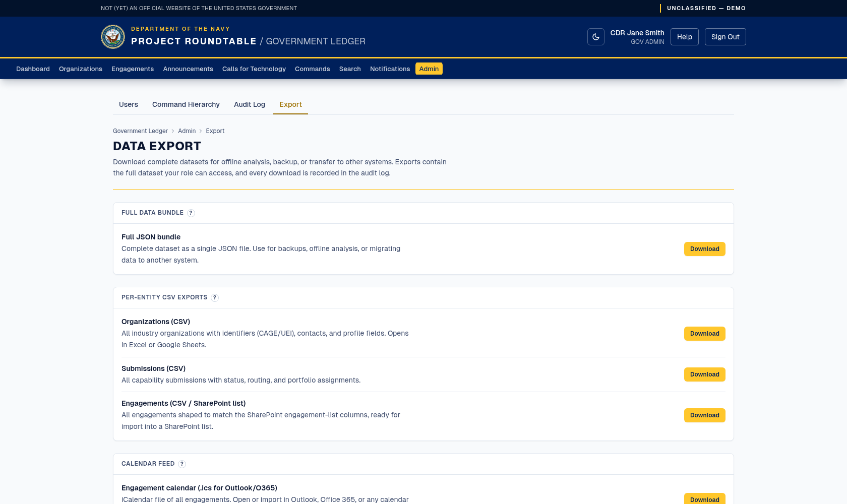Viewport: 847px width, 504px height.
Task: Download Engagement calendar .ics file
Action: pos(704,499)
